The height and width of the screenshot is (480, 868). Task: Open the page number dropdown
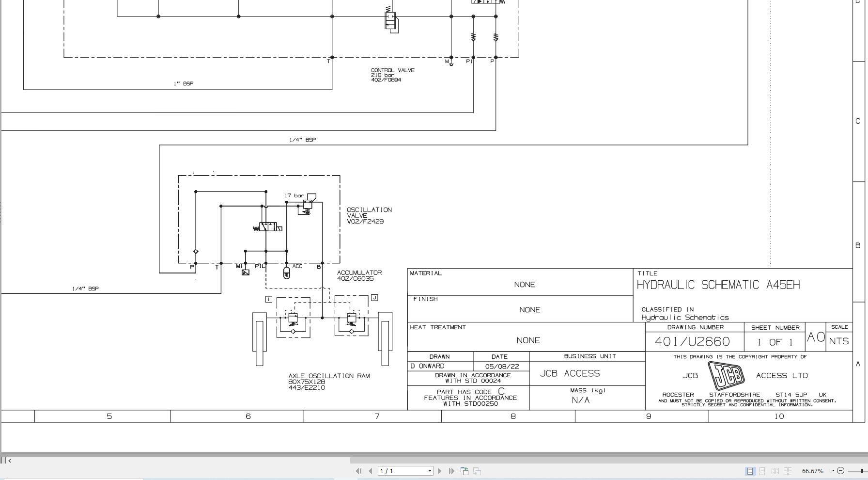click(x=430, y=471)
